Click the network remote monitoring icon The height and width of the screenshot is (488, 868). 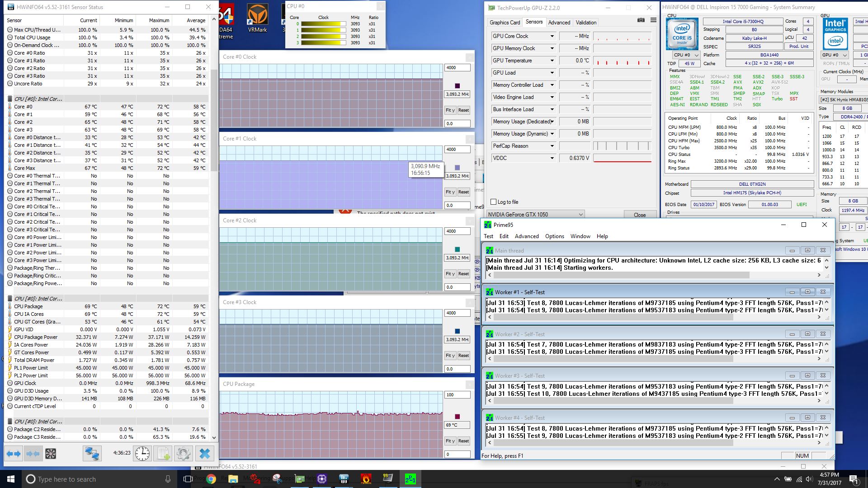(x=92, y=454)
